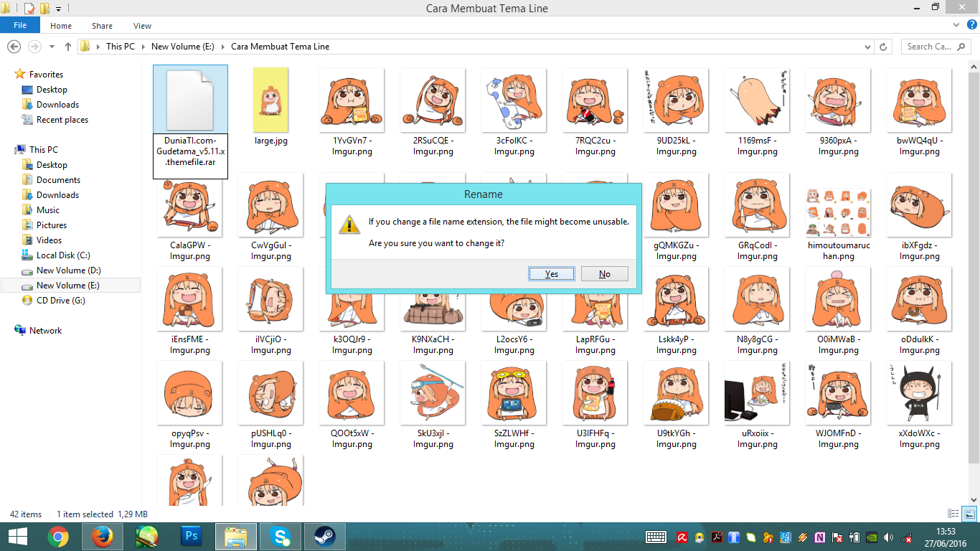Switch to details view layout icon
Viewport: 980px width, 551px height.
point(953,514)
